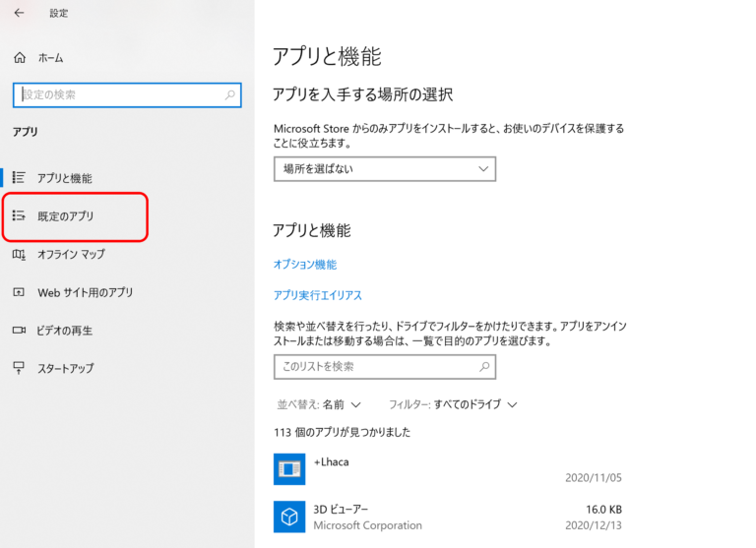The width and height of the screenshot is (756, 548).
Task: Click the アプリと機能 sidebar icon
Action: click(x=19, y=178)
